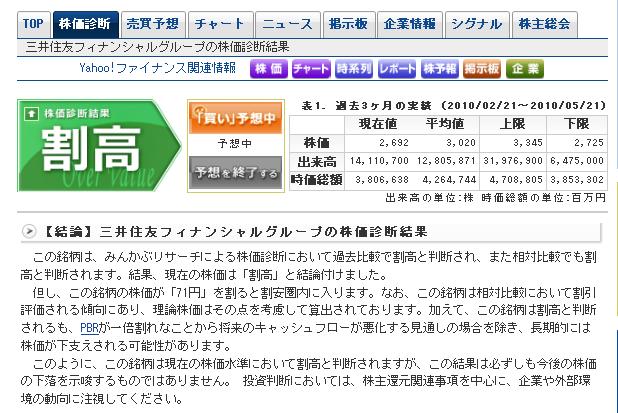The image size is (618, 413).
Task: Click the 出来高の単位:株 units footnote
Action: tap(430, 198)
